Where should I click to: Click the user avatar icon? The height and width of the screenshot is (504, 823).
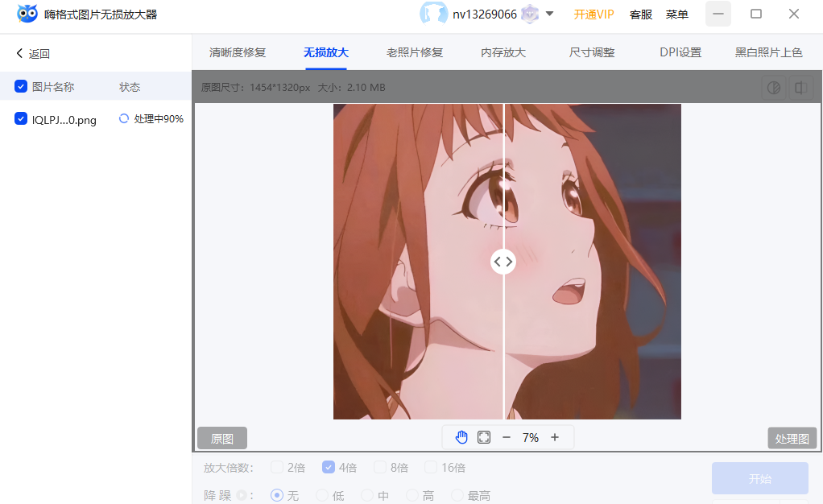pos(433,14)
